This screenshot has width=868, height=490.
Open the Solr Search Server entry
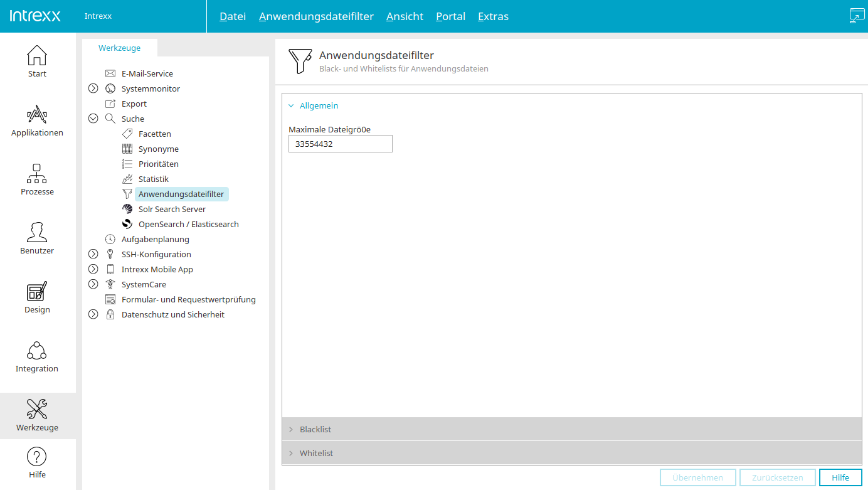click(x=172, y=209)
